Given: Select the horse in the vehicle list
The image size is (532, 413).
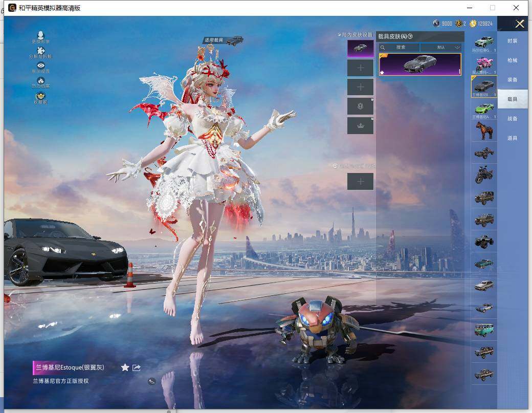Looking at the screenshot, I should tap(483, 131).
